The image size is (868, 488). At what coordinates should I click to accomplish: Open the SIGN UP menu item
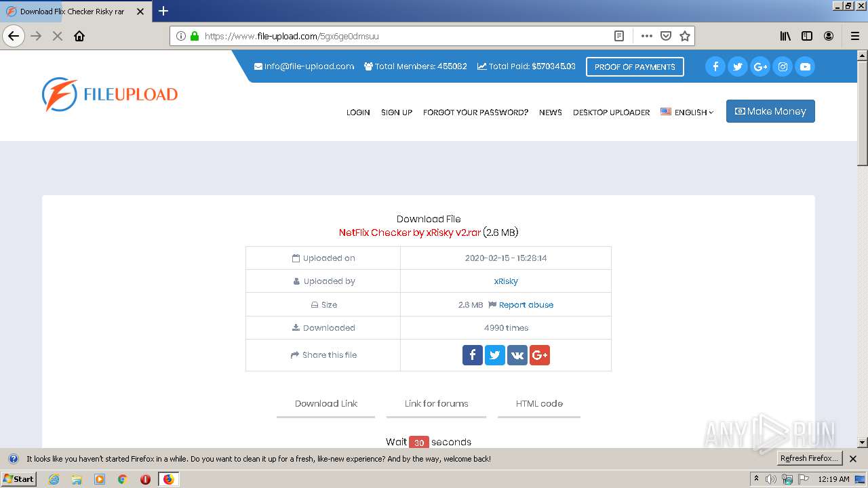[x=397, y=113]
